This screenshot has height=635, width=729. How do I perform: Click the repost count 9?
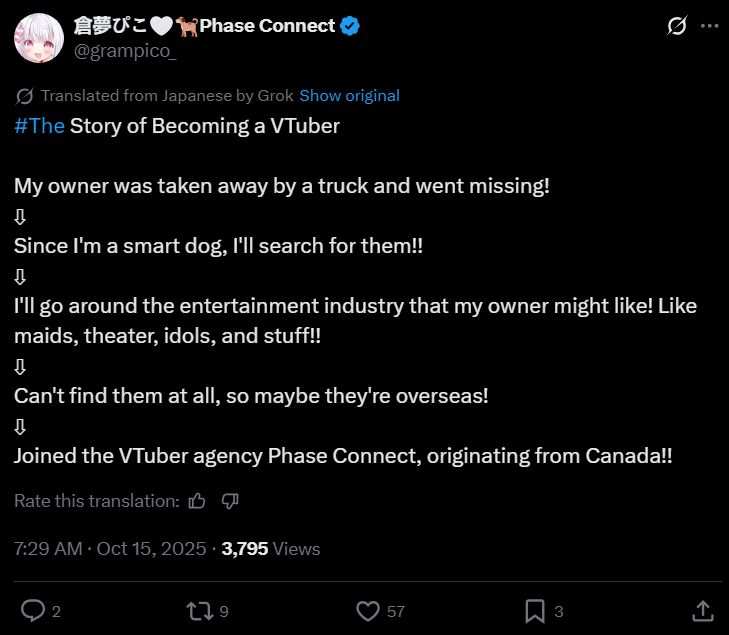(224, 611)
